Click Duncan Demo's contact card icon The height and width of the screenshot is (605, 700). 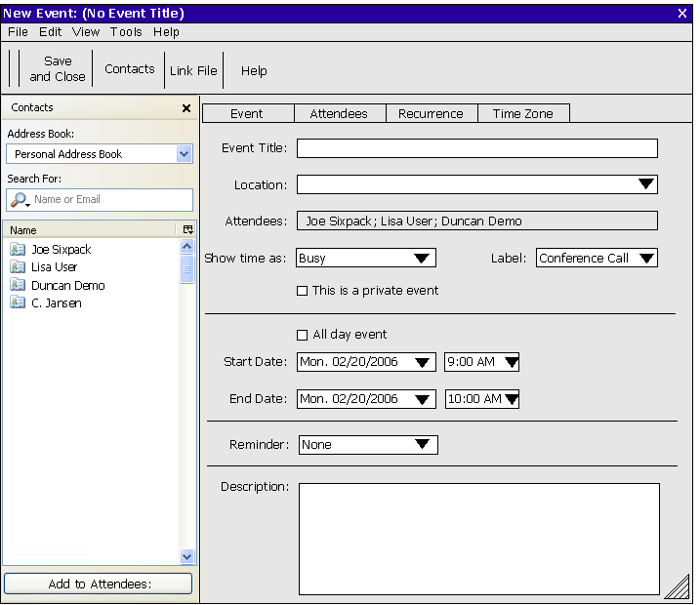coord(17,286)
